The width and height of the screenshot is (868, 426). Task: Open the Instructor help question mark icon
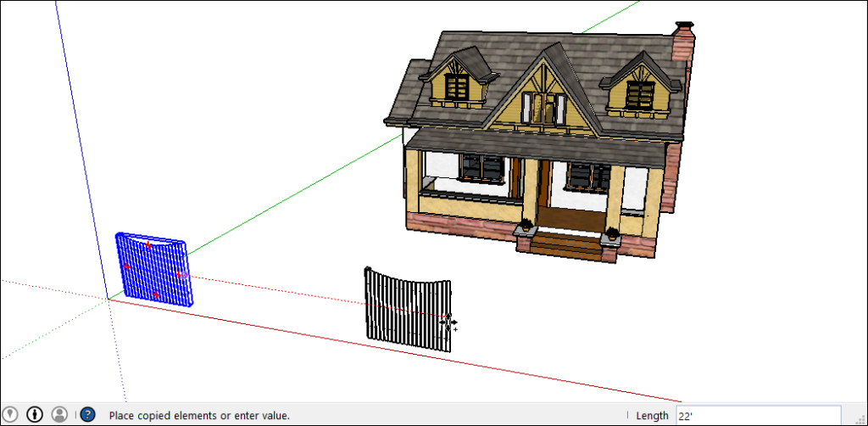pos(88,414)
